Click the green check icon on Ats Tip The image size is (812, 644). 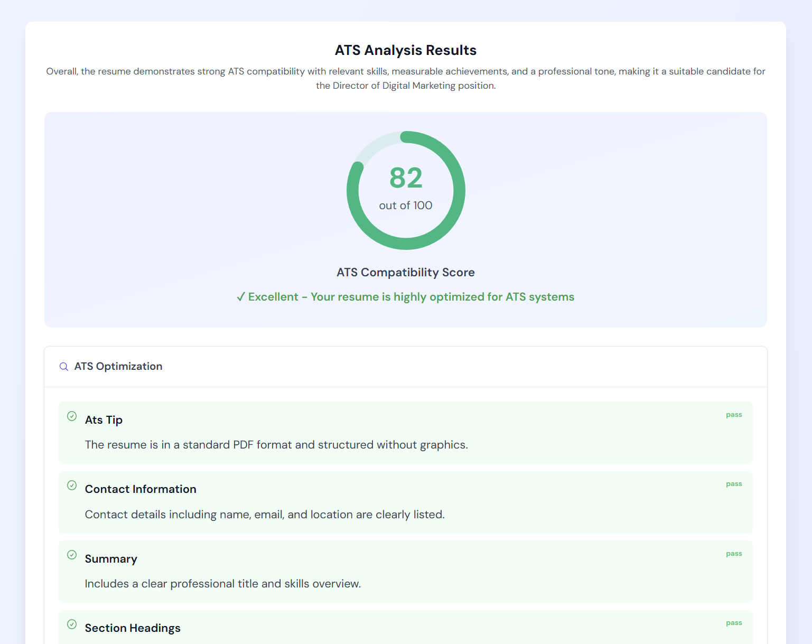pos(72,416)
